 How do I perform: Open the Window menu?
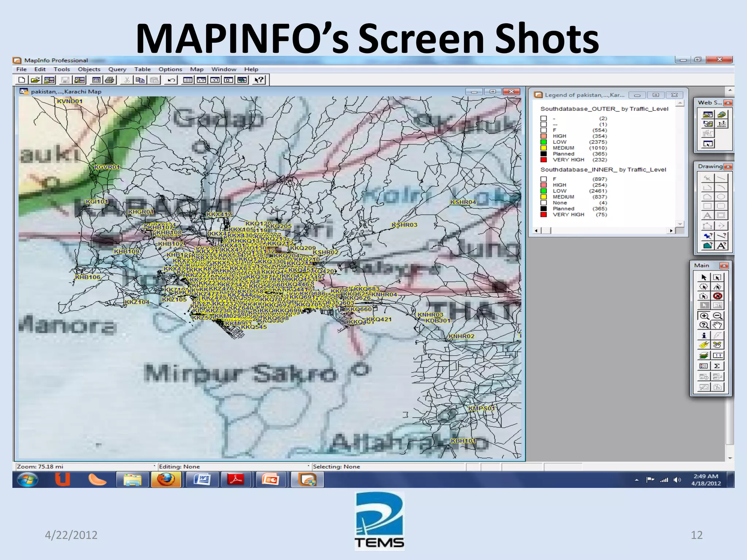pos(224,69)
